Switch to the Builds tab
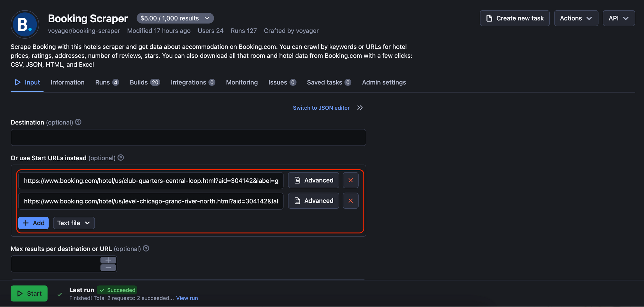Screen dimensions: 644x307 click(x=145, y=83)
